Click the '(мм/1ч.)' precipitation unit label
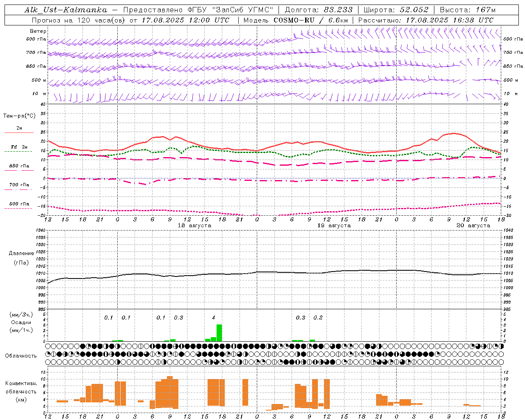525x420 pixels. point(21,330)
